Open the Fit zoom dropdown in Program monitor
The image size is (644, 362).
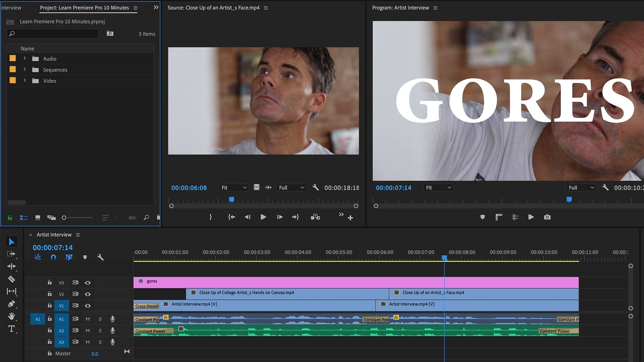[x=438, y=187]
